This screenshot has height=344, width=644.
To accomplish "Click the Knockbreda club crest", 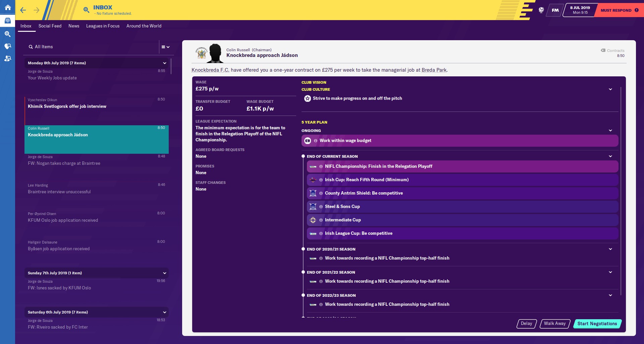I will (202, 53).
